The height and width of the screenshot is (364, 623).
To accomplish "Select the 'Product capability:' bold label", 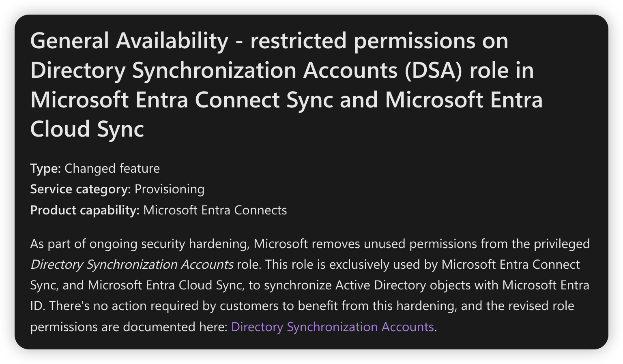I will click(85, 210).
